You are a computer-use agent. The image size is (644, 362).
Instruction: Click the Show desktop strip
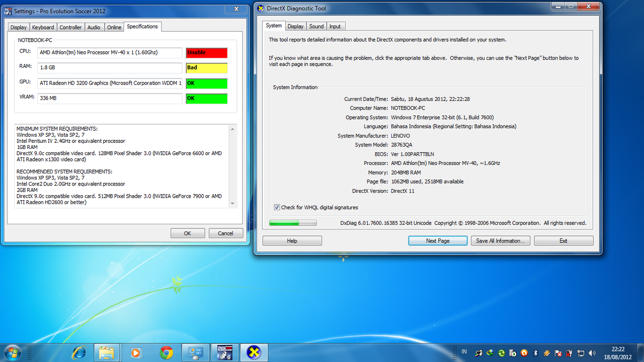pyautogui.click(x=640, y=352)
